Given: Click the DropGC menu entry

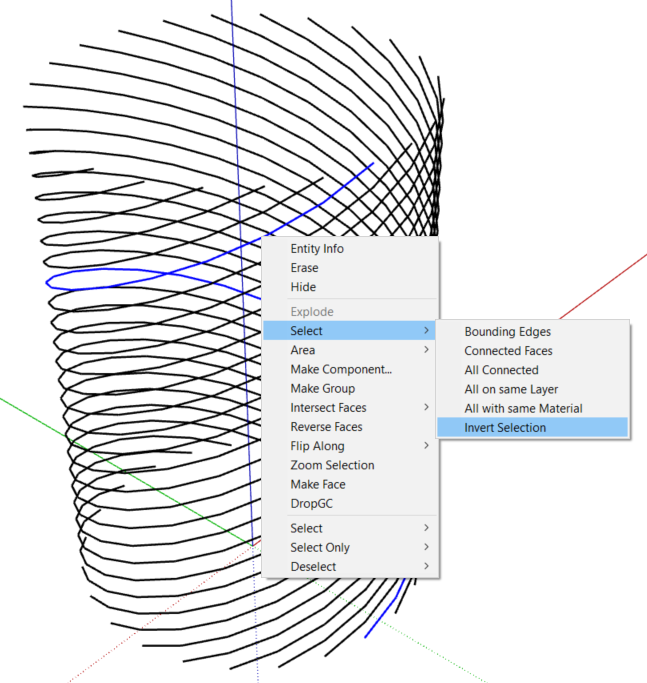Looking at the screenshot, I should 350,503.
